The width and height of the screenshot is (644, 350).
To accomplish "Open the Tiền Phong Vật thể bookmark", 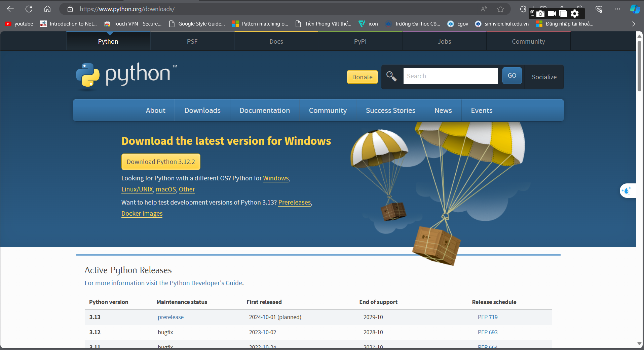I will pyautogui.click(x=324, y=24).
